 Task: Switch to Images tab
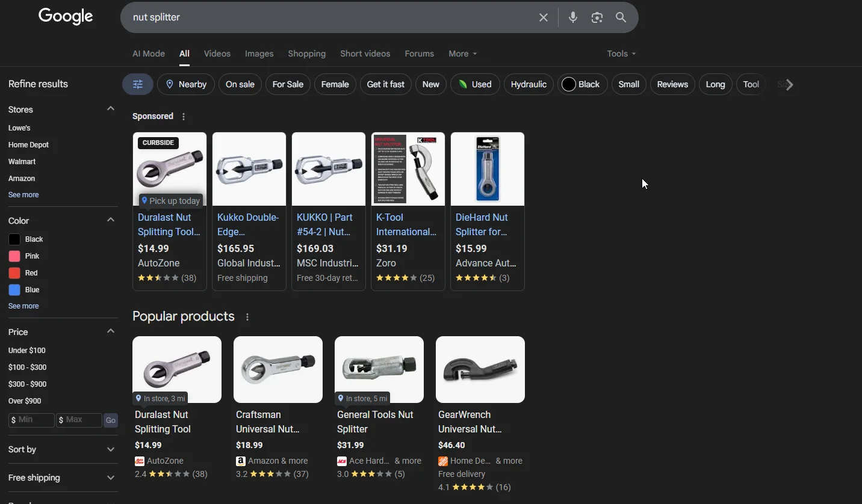(x=259, y=54)
